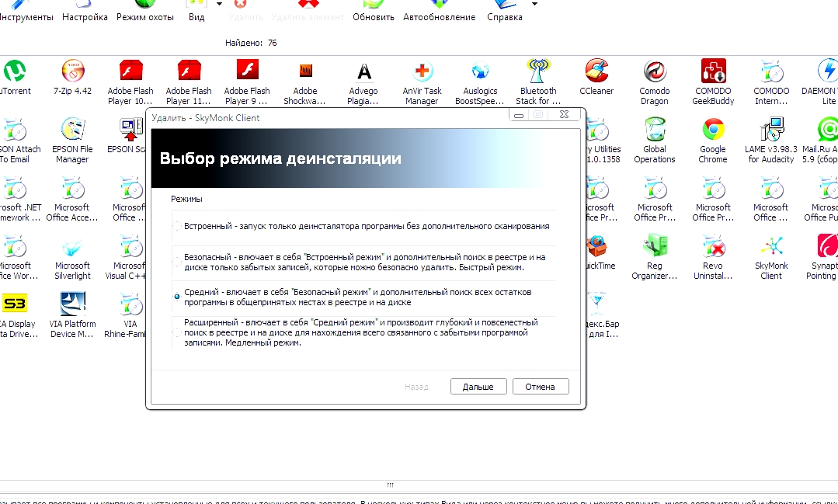The width and height of the screenshot is (838, 504).
Task: Click Автообновление in the toolbar
Action: click(439, 12)
